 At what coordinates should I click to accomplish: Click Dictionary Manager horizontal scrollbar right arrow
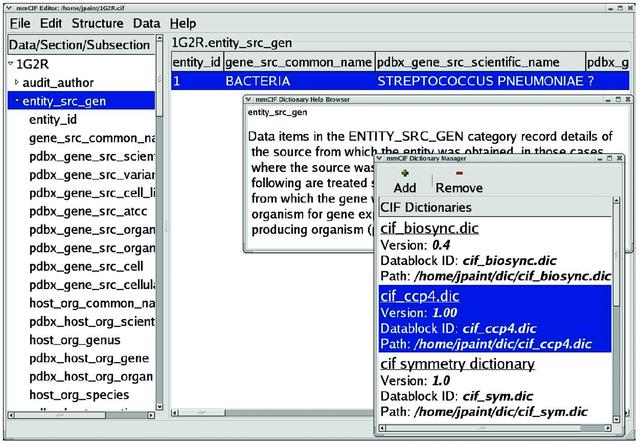click(608, 428)
